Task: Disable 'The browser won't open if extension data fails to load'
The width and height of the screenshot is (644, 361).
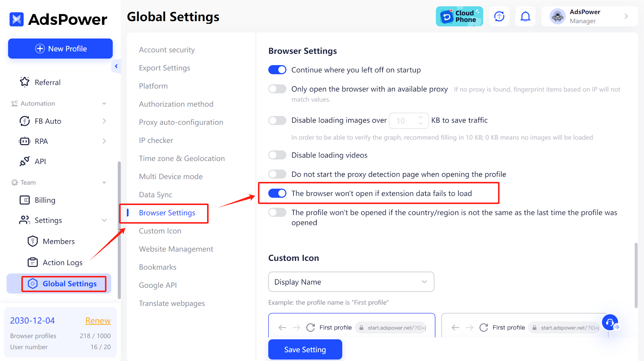Action: tap(278, 193)
